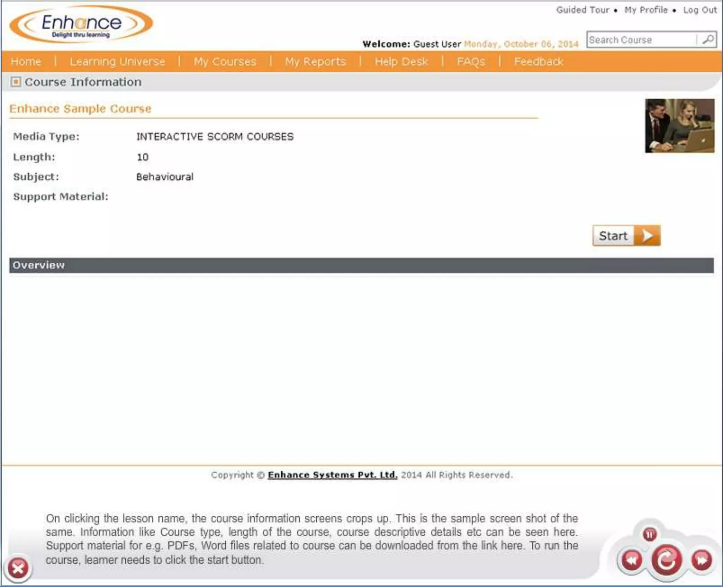Click the Log Out link
The width and height of the screenshot is (723, 588).
[700, 10]
